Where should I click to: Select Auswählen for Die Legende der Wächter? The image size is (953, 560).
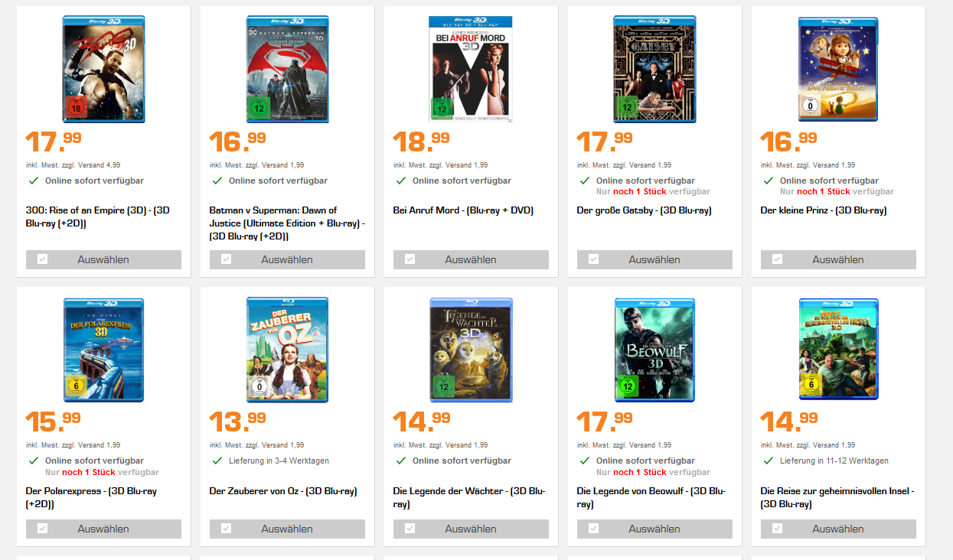click(471, 529)
